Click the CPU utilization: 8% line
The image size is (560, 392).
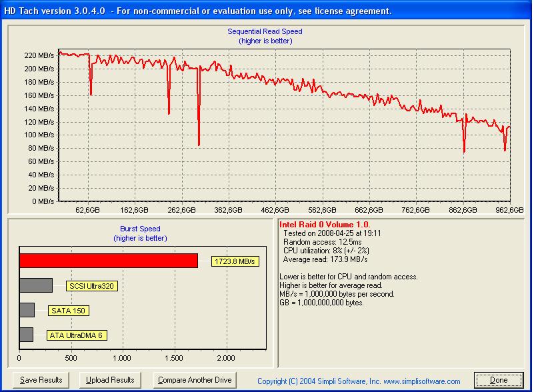point(326,251)
